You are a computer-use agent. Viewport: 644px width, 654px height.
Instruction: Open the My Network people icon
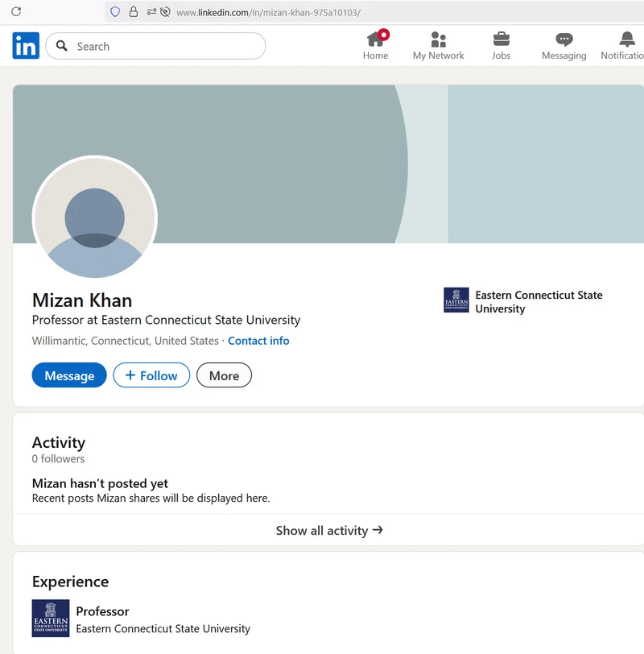(438, 39)
